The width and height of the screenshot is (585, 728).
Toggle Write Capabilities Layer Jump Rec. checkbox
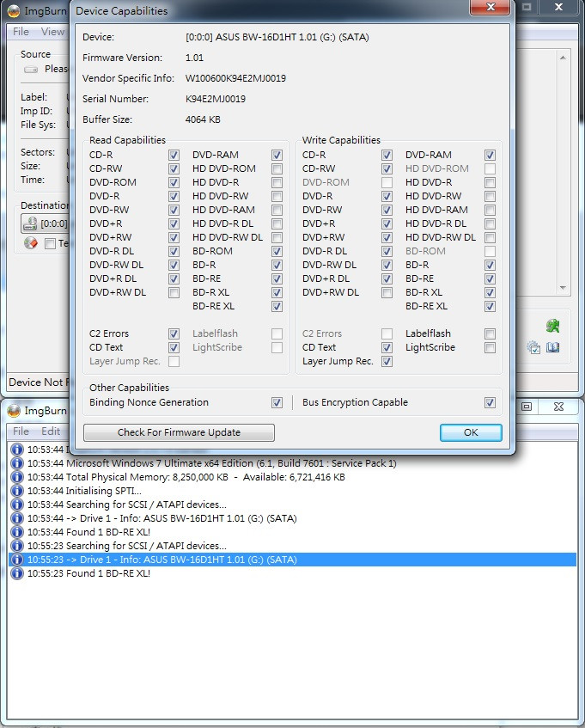387,361
